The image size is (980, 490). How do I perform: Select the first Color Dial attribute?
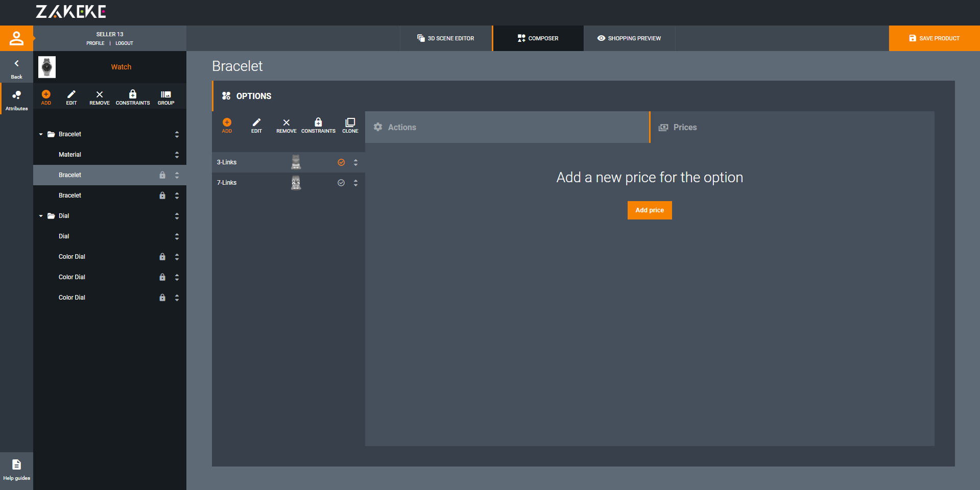(x=110, y=257)
